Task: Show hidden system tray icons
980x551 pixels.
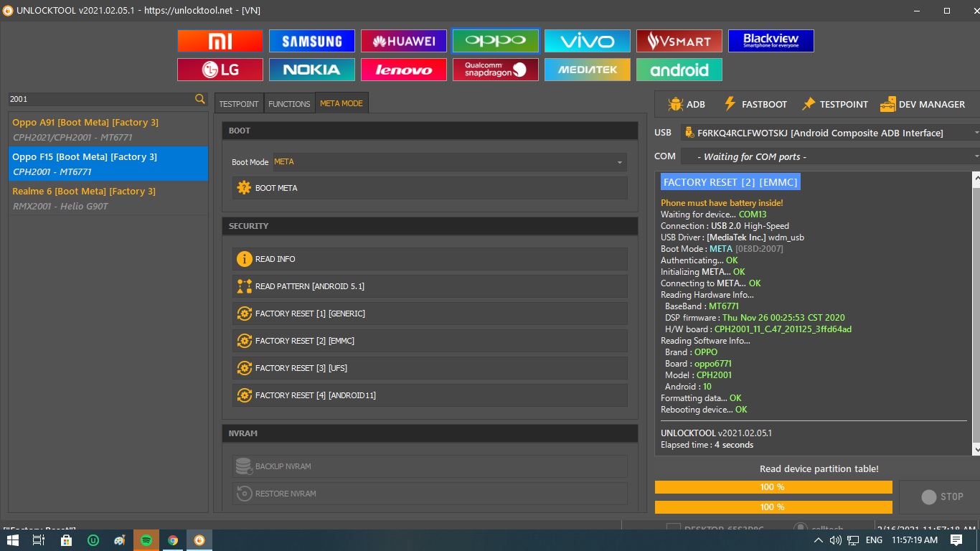Action: click(x=819, y=540)
